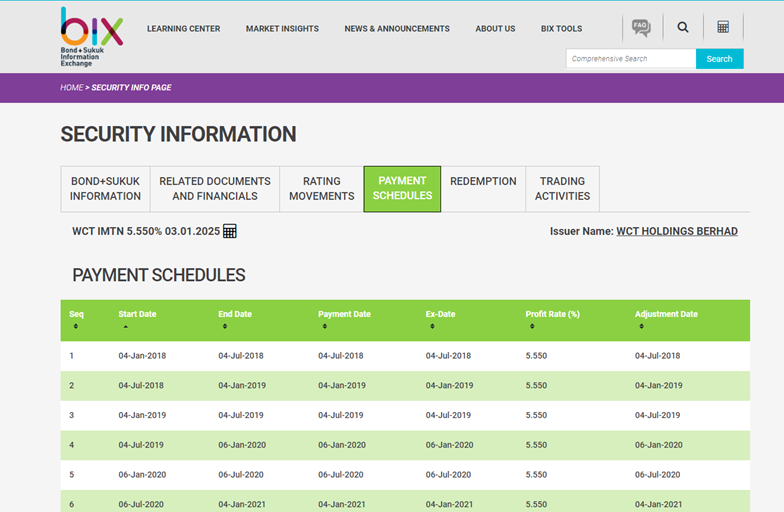Click Profit Rate (%) header label

point(552,314)
